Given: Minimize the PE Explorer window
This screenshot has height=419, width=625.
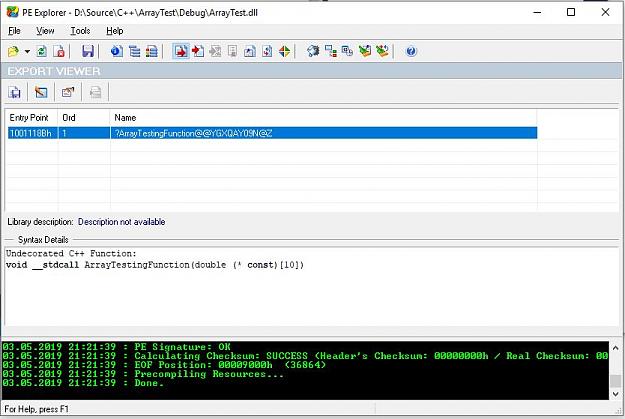Looking at the screenshot, I should (537, 12).
